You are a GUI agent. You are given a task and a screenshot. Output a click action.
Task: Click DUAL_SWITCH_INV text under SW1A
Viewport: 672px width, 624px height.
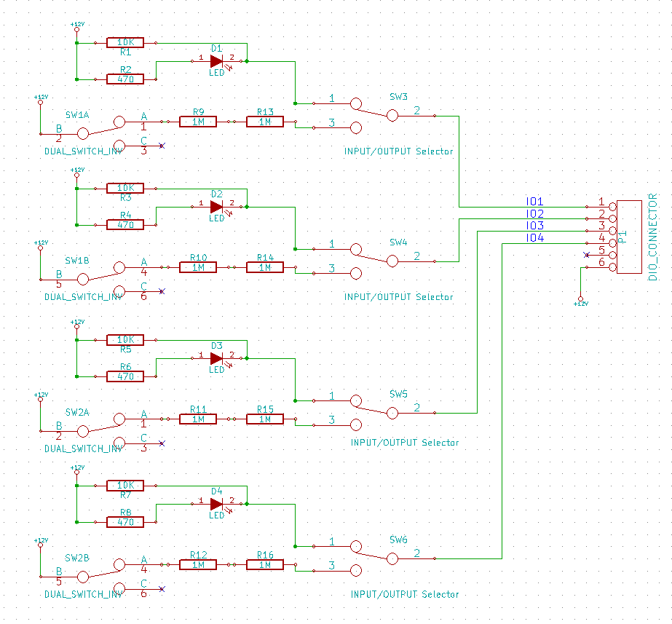tap(84, 151)
